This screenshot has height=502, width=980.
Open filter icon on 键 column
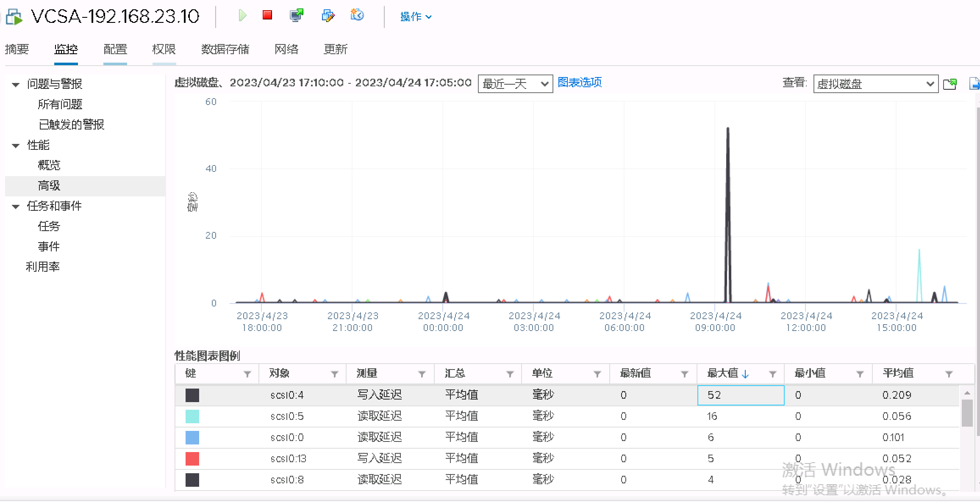click(247, 374)
